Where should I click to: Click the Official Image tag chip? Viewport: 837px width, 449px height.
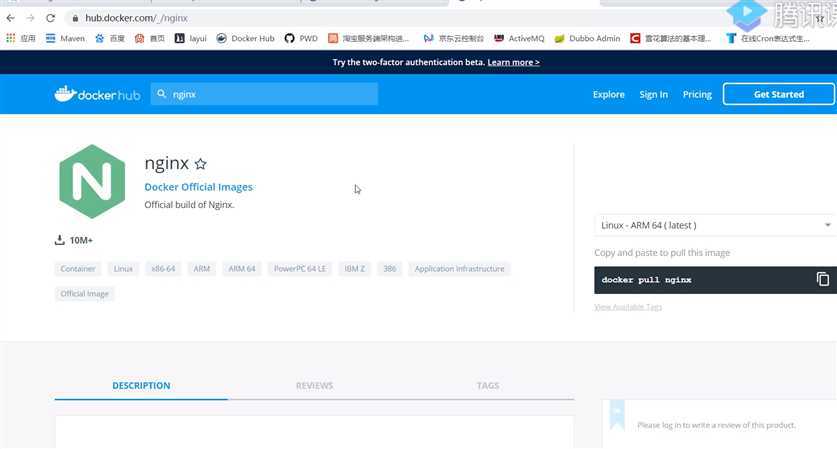(84, 294)
